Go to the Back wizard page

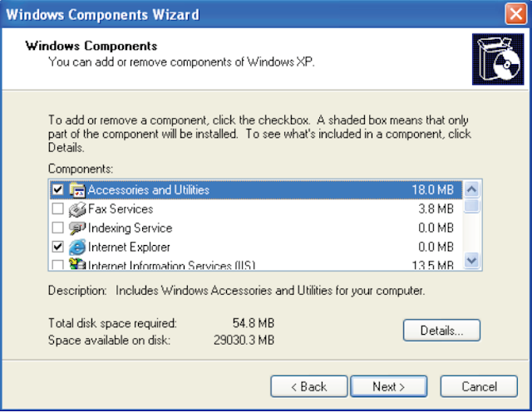tap(308, 386)
